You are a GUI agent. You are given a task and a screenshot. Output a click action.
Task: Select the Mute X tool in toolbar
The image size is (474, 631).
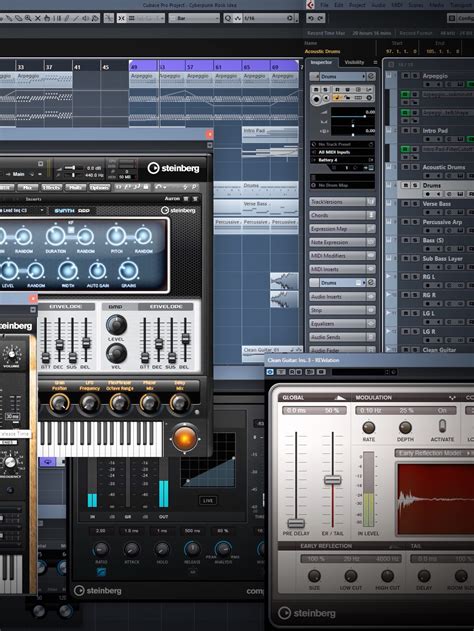pos(37,18)
